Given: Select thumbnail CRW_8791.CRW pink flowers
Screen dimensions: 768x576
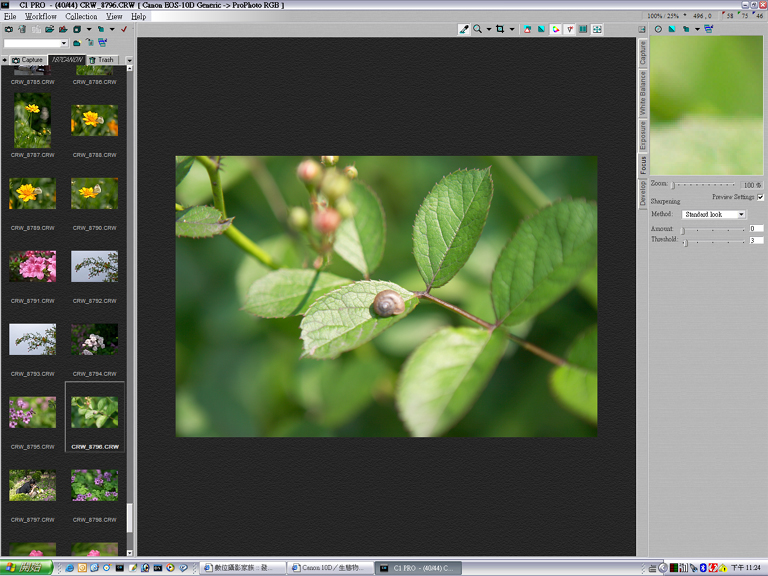Looking at the screenshot, I should [32, 266].
